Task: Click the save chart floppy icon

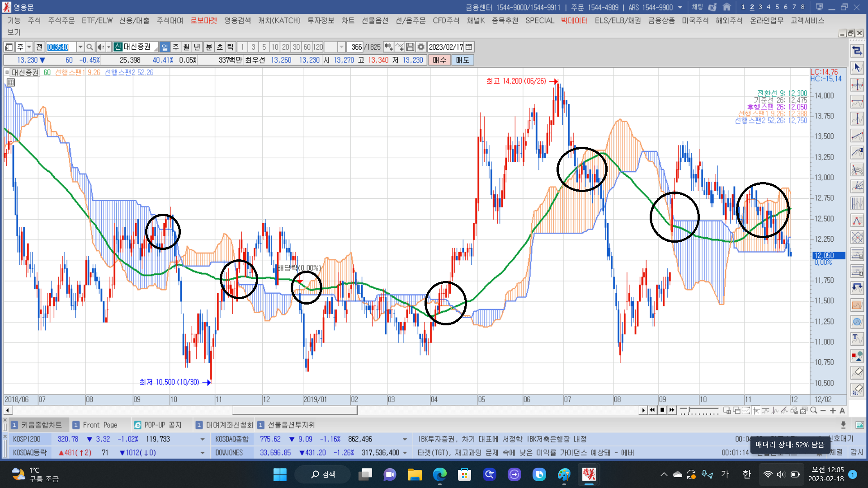Action: 410,47
